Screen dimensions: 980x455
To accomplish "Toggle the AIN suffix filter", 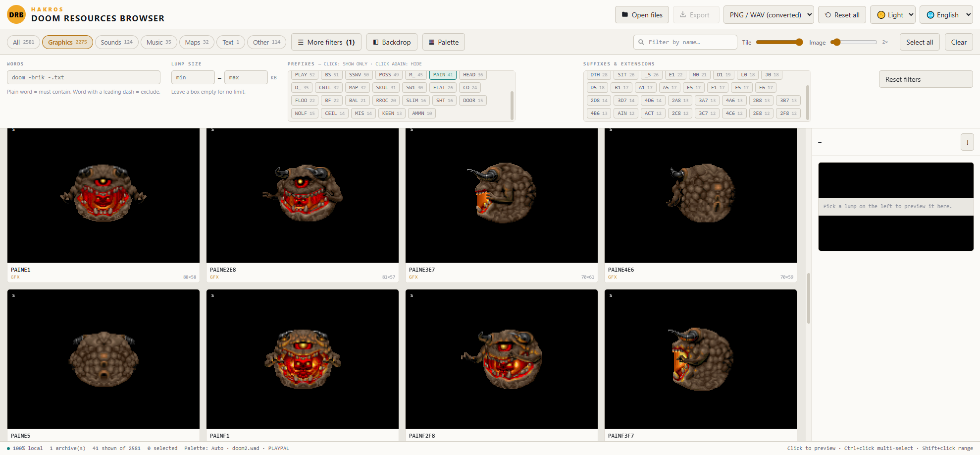I will point(626,114).
